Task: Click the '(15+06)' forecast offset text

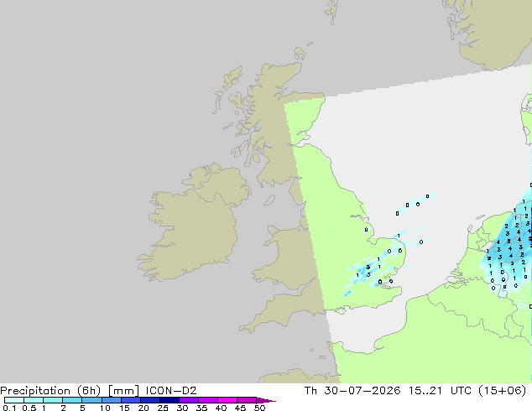Action: (x=502, y=391)
